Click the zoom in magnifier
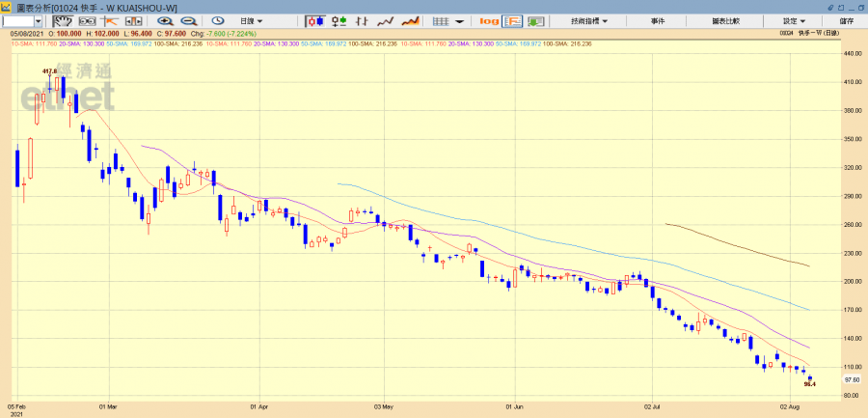 (x=166, y=20)
